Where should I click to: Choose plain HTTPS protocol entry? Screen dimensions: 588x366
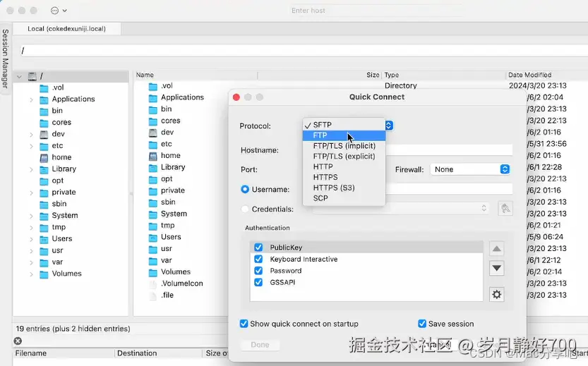[x=344, y=177]
